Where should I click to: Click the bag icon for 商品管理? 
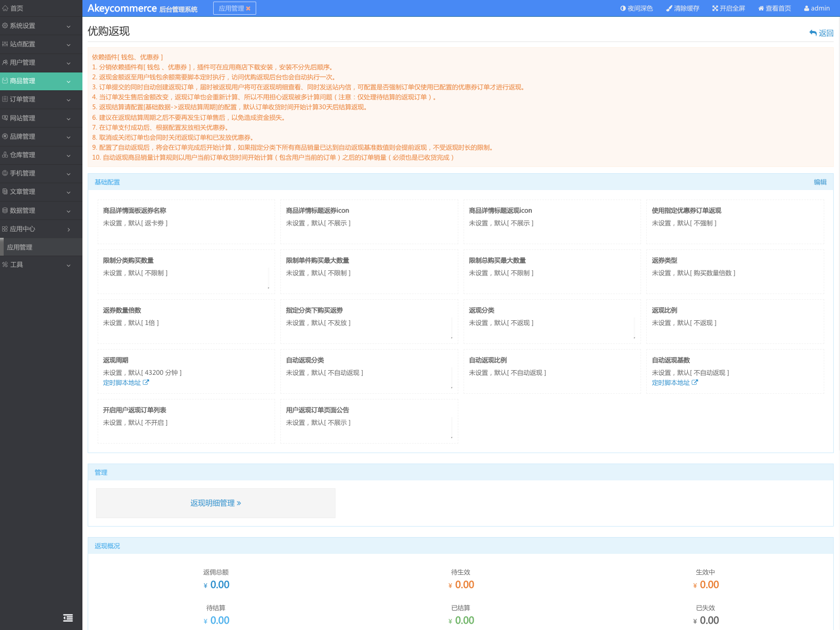[5, 81]
